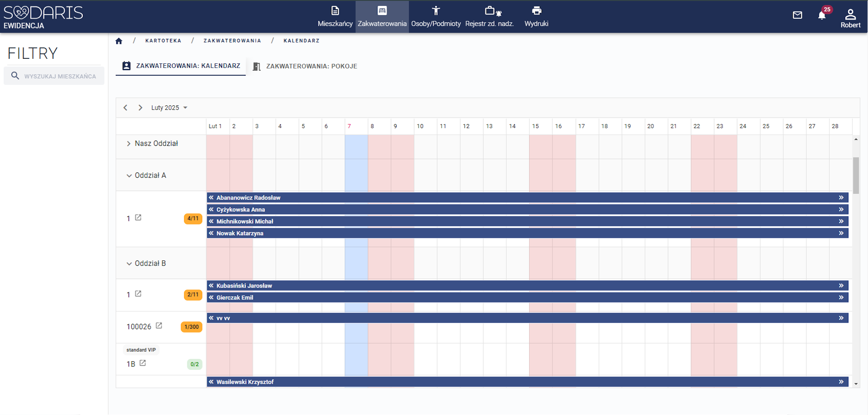Click the Kartoteka breadcrumb link

163,41
